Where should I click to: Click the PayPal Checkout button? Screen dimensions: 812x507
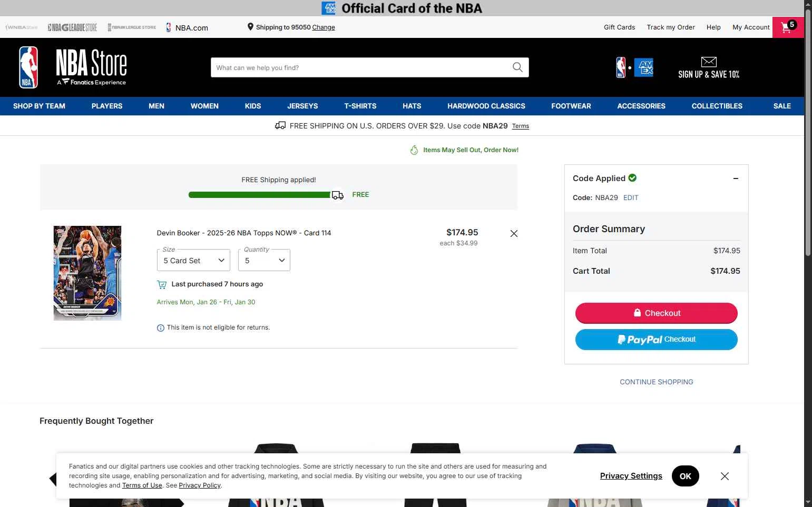click(x=657, y=340)
